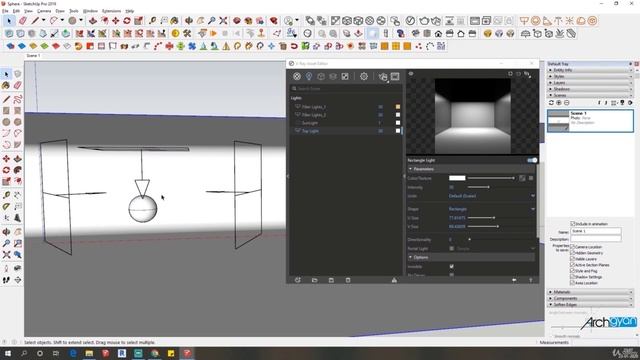
Task: Choose the 3D Text tool in left toolbar
Action: point(18,218)
